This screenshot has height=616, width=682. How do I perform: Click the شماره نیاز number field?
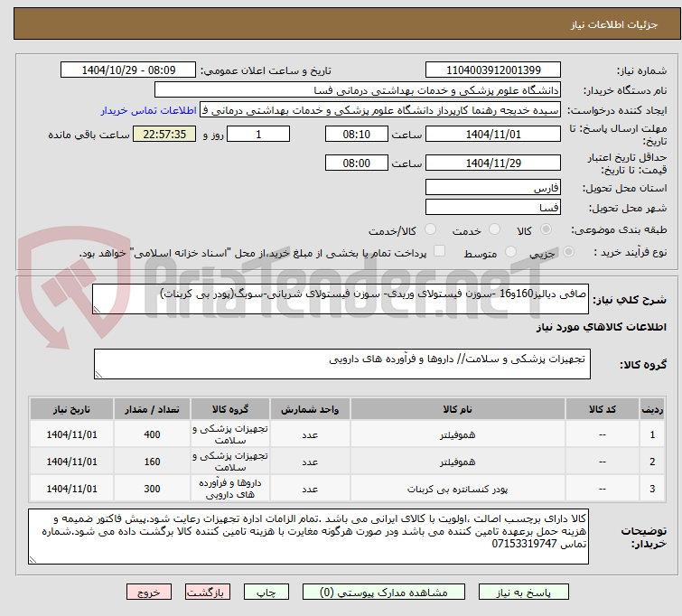point(493,70)
